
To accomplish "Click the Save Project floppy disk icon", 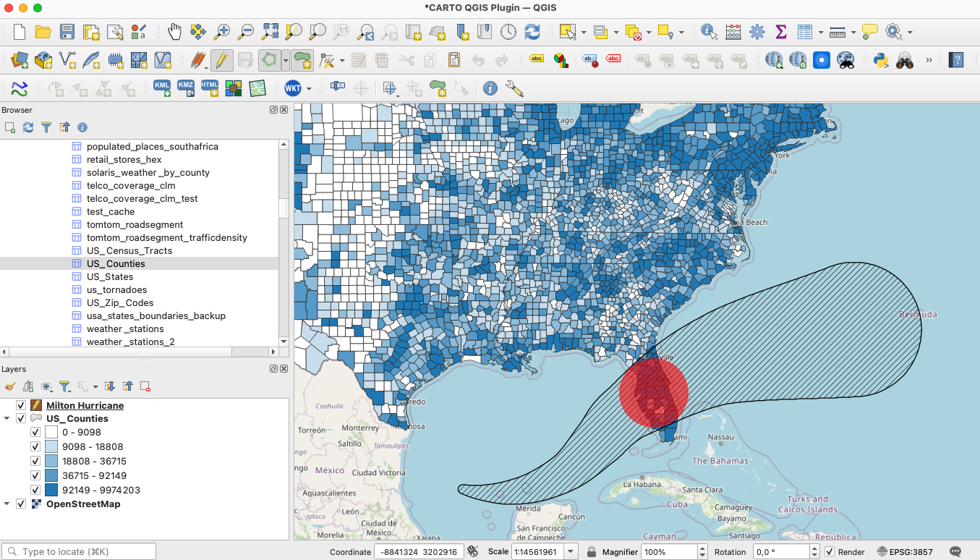I will coord(67,32).
